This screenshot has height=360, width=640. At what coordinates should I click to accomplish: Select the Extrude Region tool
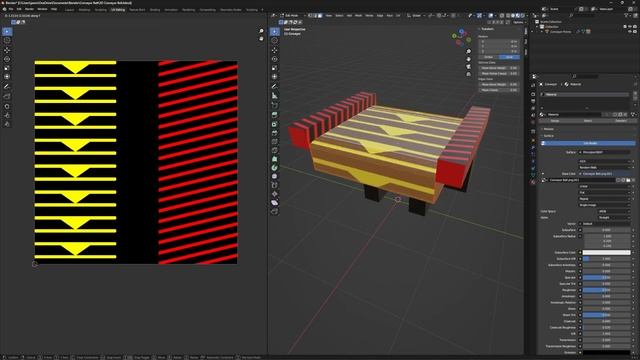pyautogui.click(x=275, y=115)
